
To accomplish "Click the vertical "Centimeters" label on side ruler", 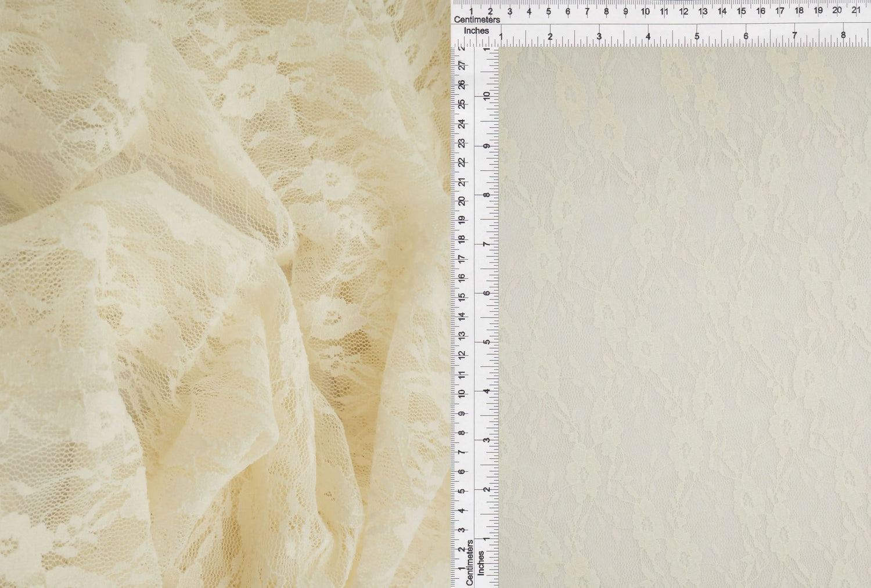I will coord(470,562).
